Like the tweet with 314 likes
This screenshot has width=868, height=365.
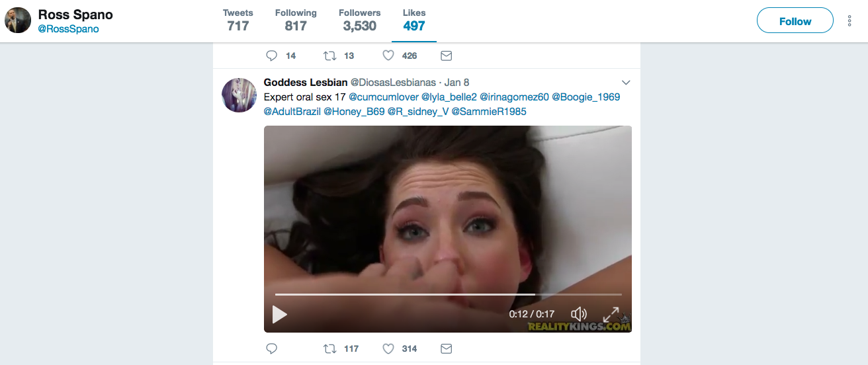click(x=388, y=348)
